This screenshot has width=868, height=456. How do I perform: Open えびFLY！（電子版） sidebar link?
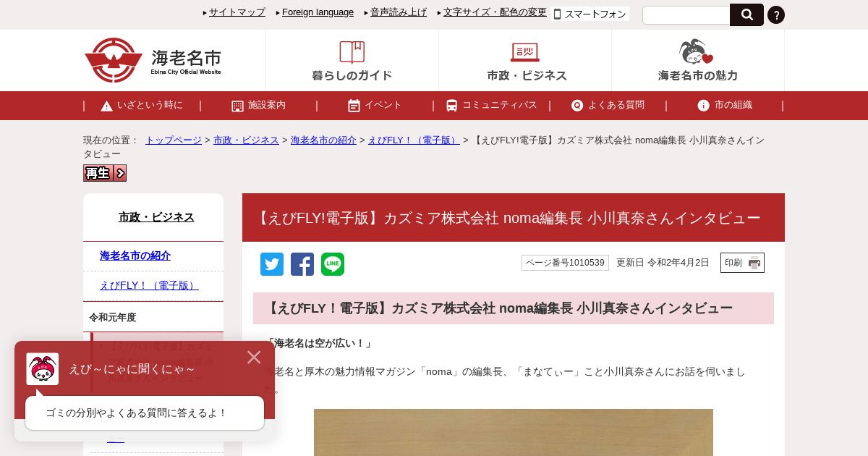pyautogui.click(x=149, y=285)
